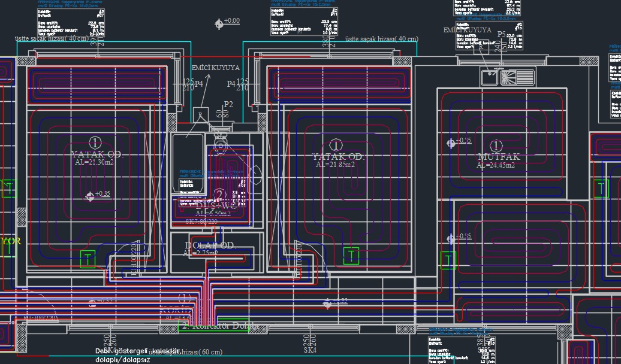Viewport: 621px width, 364px height.
Task: Select the kitchen sink symbol above MUTFAK
Action: [x=507, y=77]
